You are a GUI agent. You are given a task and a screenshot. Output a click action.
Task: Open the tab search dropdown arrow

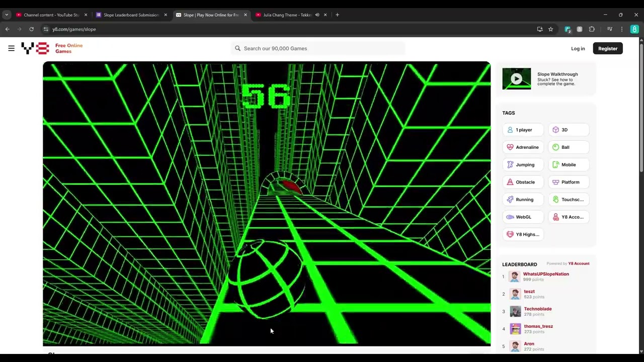pyautogui.click(x=7, y=15)
